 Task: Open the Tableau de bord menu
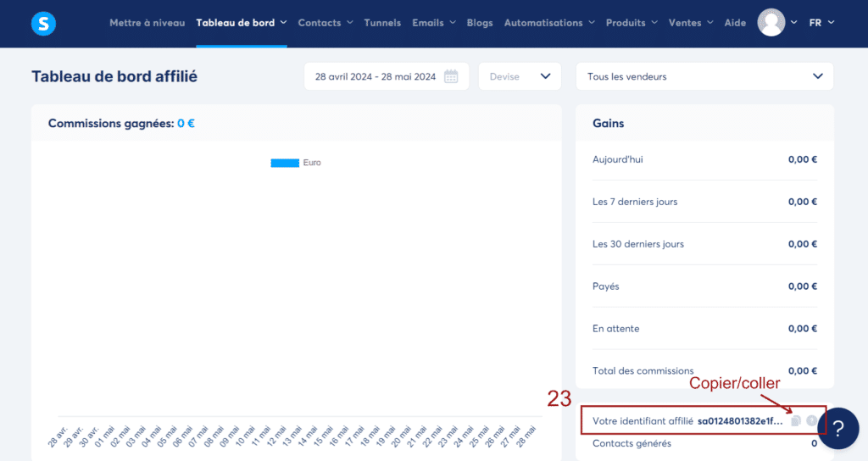pos(242,23)
